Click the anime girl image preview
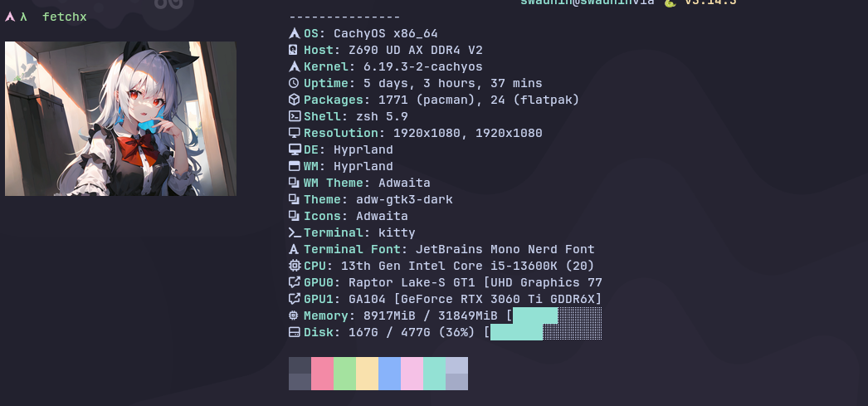 coord(120,119)
